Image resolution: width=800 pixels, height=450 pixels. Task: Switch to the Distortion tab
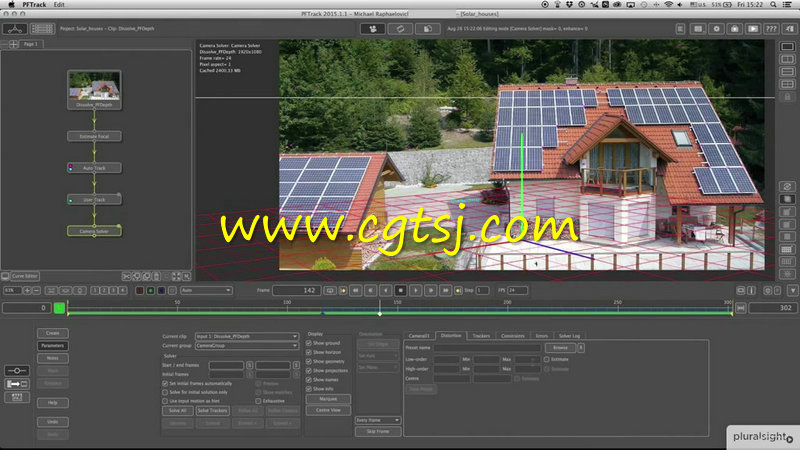point(451,336)
